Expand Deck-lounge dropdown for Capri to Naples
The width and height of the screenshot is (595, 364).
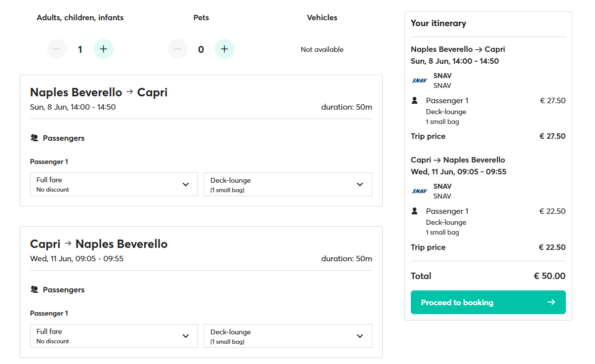(x=288, y=336)
